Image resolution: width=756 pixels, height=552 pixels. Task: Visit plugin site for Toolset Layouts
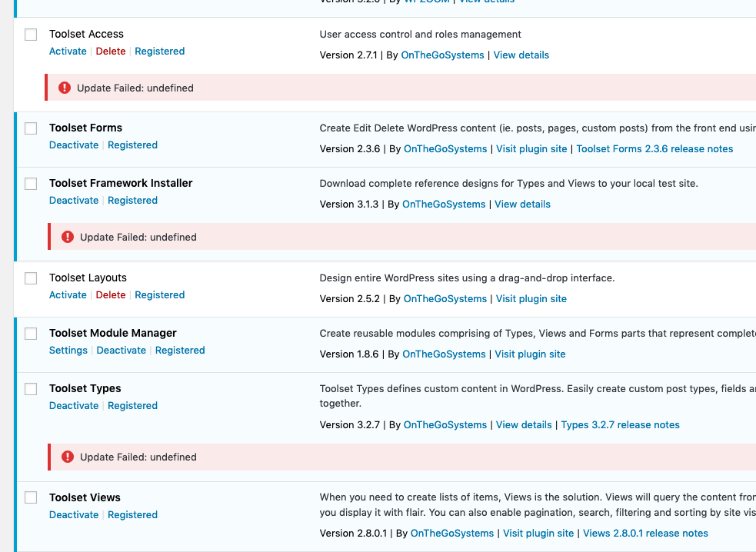(531, 299)
